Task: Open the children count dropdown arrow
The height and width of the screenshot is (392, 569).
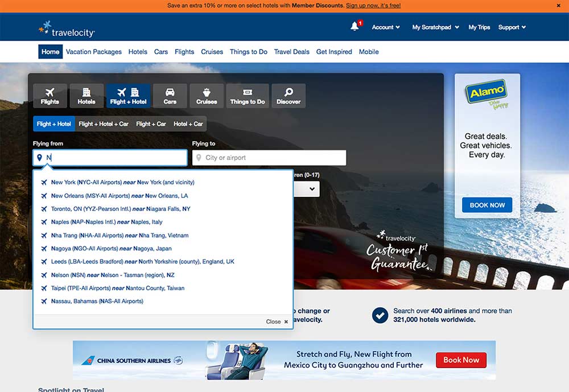Action: [x=312, y=189]
